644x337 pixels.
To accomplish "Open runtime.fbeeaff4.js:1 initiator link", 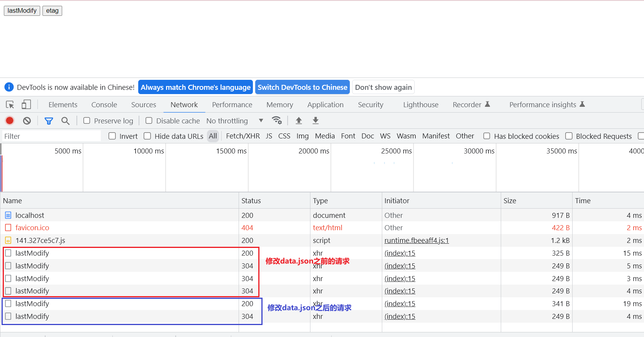I will [417, 240].
